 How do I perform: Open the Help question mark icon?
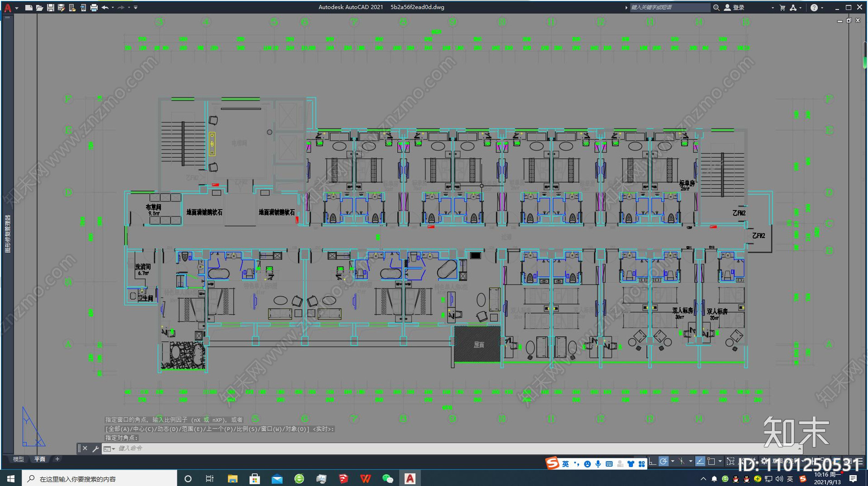tap(814, 8)
